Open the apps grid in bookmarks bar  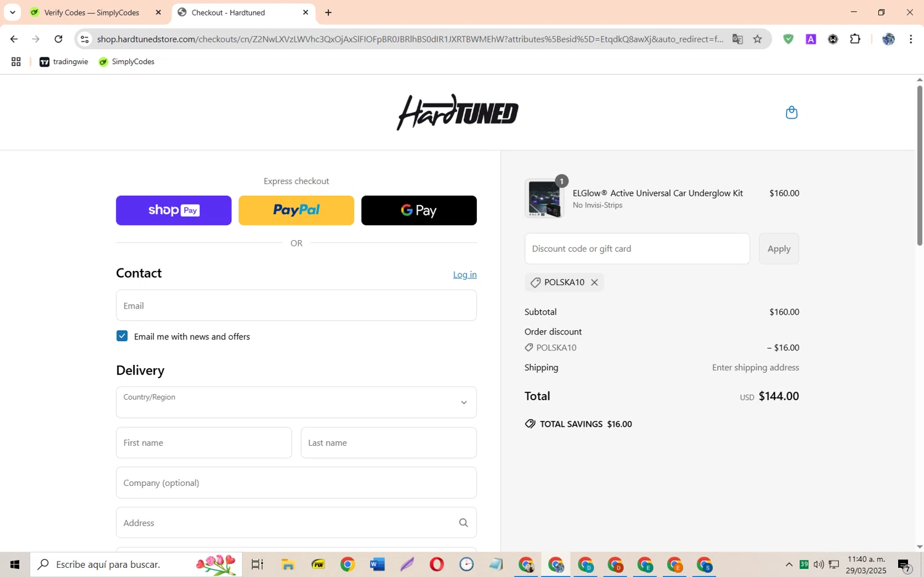(16, 62)
